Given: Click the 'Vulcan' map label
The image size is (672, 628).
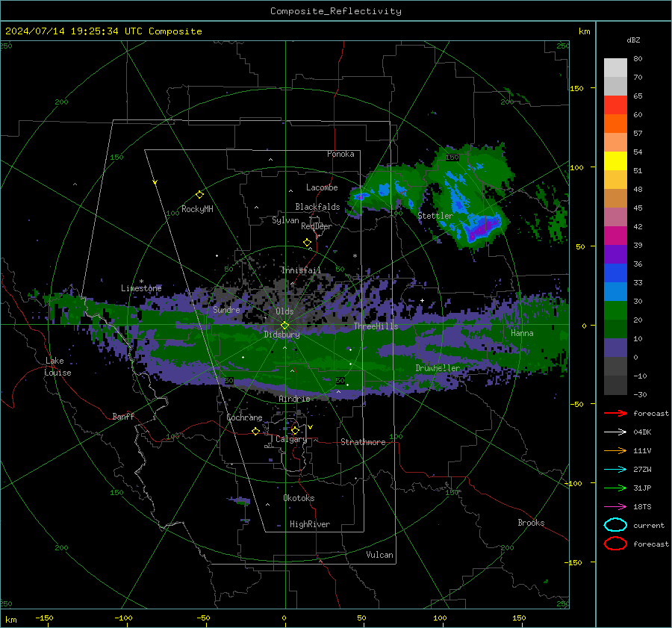Looking at the screenshot, I should click(379, 555).
